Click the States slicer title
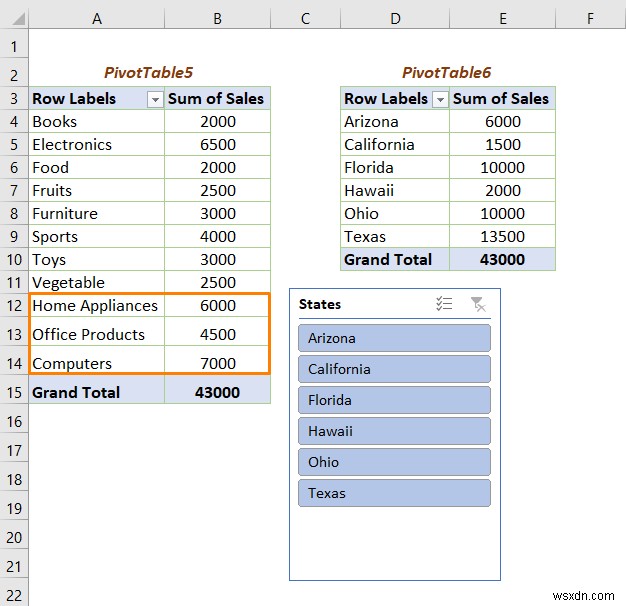Viewport: 626px width, 606px height. point(320,304)
